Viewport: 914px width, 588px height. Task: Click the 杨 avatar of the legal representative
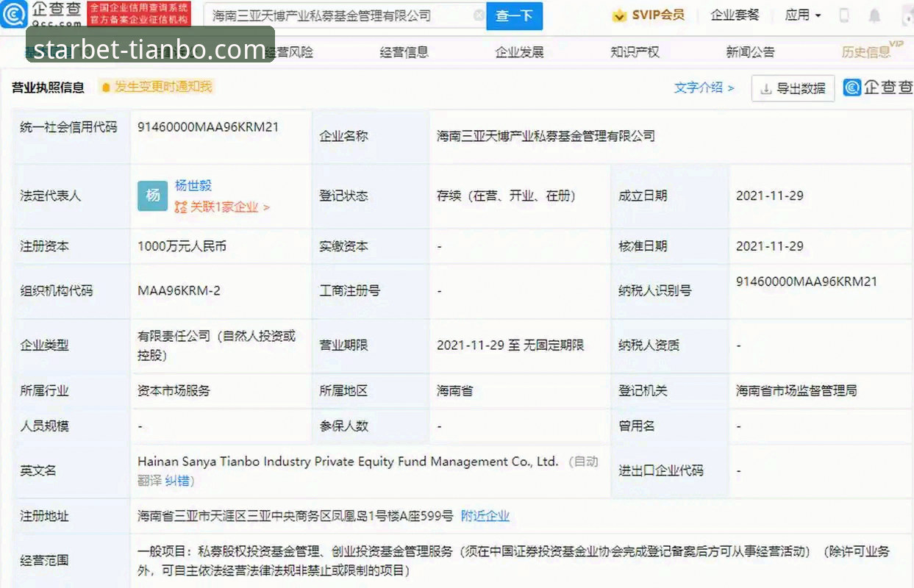point(153,196)
